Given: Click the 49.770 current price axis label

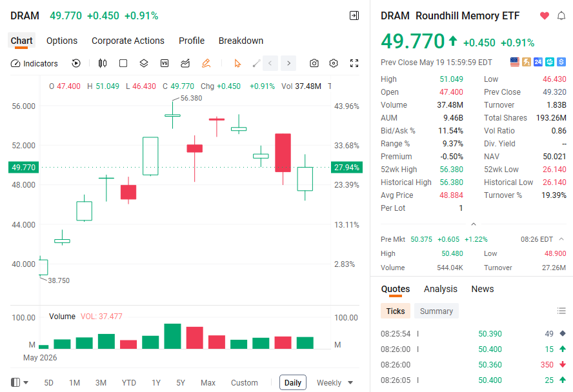Looking at the screenshot, I should coord(23,168).
